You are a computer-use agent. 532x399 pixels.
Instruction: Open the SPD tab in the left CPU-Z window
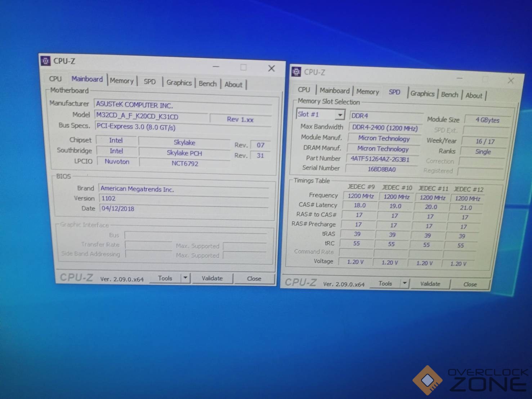tap(150, 82)
